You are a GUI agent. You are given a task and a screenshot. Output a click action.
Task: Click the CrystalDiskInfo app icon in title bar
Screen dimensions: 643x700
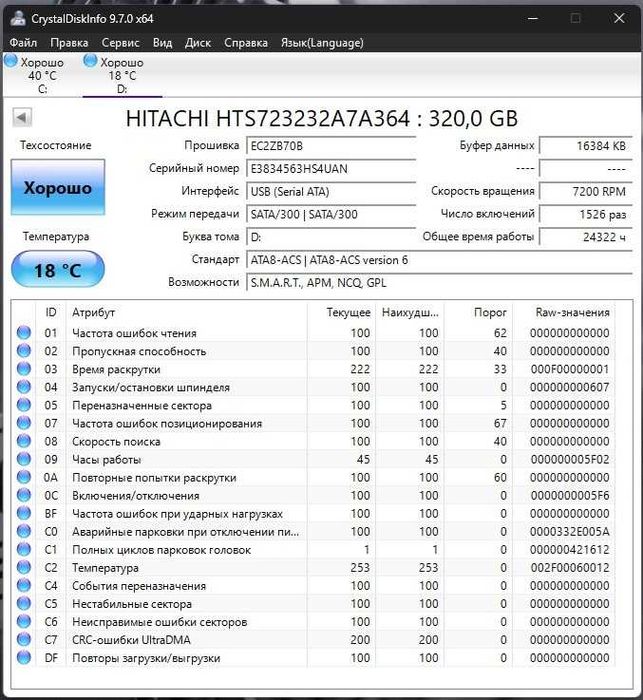[18, 18]
